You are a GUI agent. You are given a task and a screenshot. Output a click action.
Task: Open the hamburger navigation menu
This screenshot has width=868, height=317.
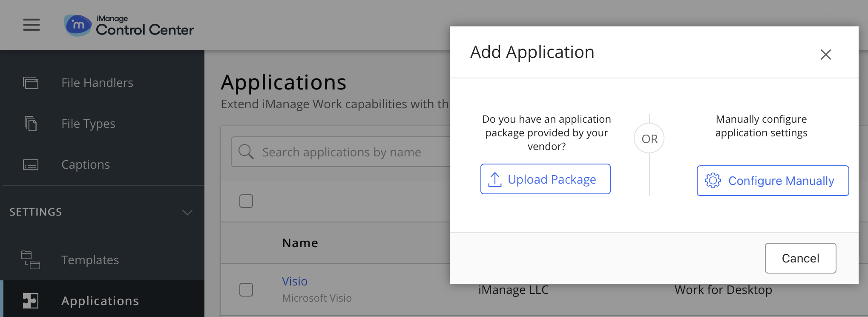pos(32,25)
